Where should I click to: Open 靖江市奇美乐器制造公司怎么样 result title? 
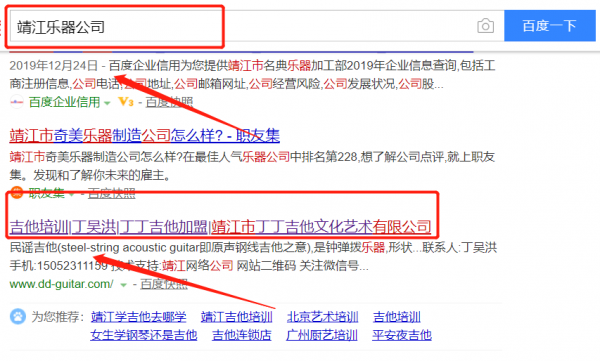pyautogui.click(x=145, y=136)
